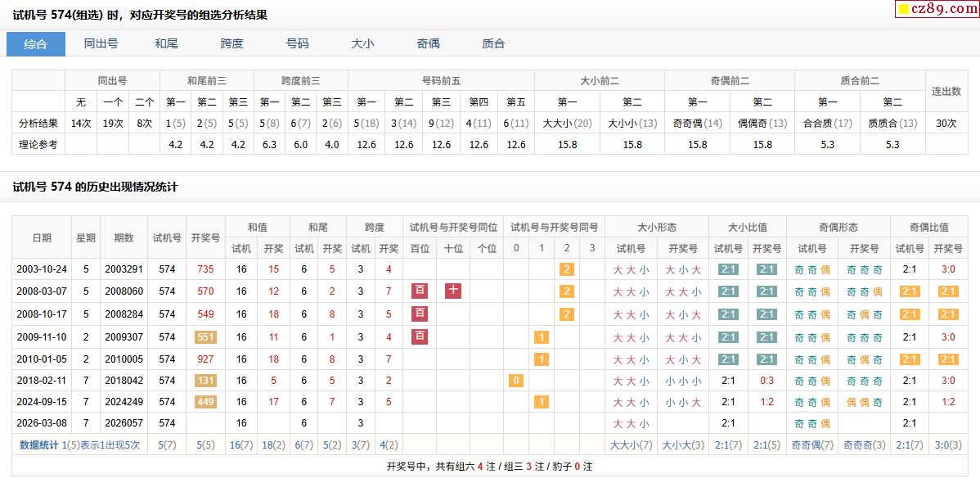Click the 百 badge in the 2008-10-17 row

click(420, 314)
